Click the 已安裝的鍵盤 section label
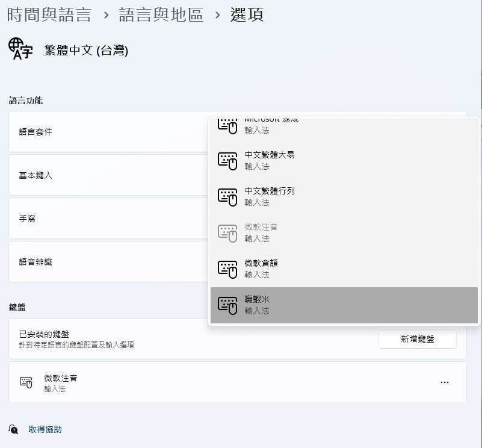This screenshot has width=482, height=448. pyautogui.click(x=44, y=334)
